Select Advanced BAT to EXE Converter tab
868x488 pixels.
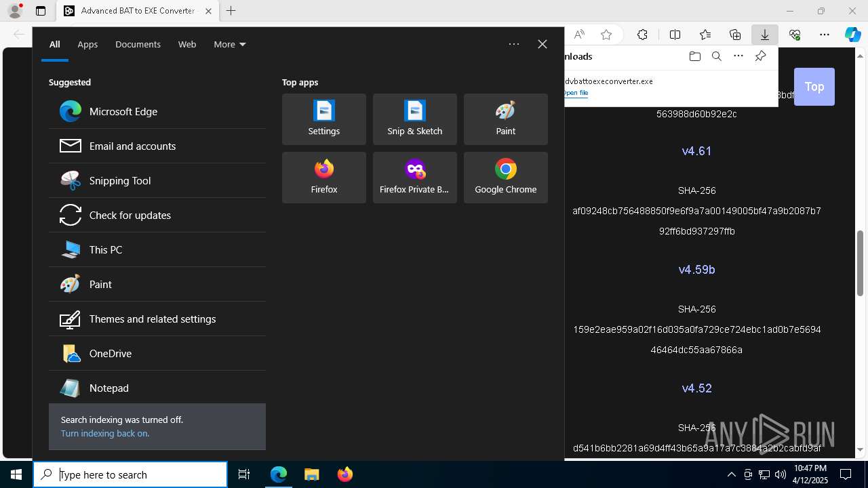138,11
